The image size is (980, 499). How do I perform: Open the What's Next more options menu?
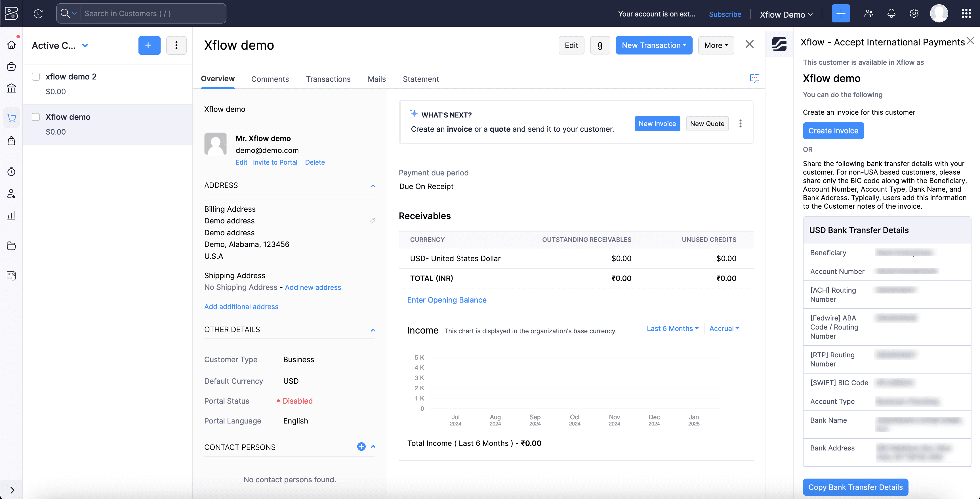click(740, 124)
